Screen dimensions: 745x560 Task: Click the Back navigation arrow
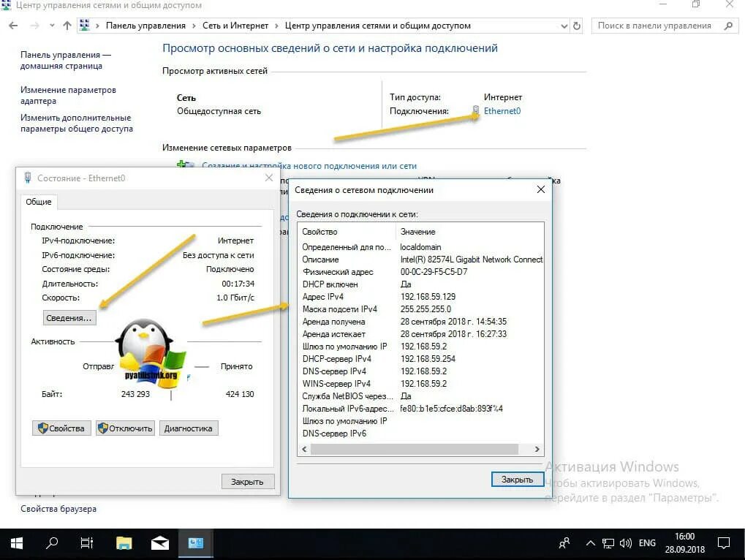(13, 26)
